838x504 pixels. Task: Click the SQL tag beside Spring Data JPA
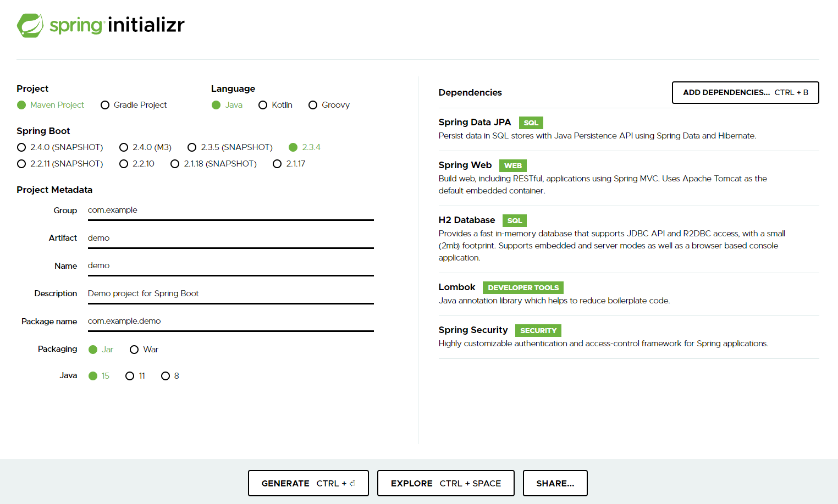[531, 123]
